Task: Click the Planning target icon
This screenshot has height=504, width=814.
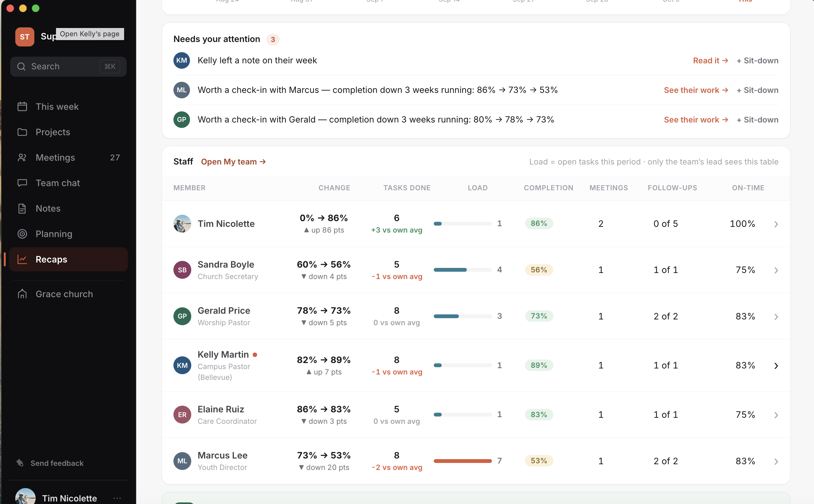Action: [22, 234]
